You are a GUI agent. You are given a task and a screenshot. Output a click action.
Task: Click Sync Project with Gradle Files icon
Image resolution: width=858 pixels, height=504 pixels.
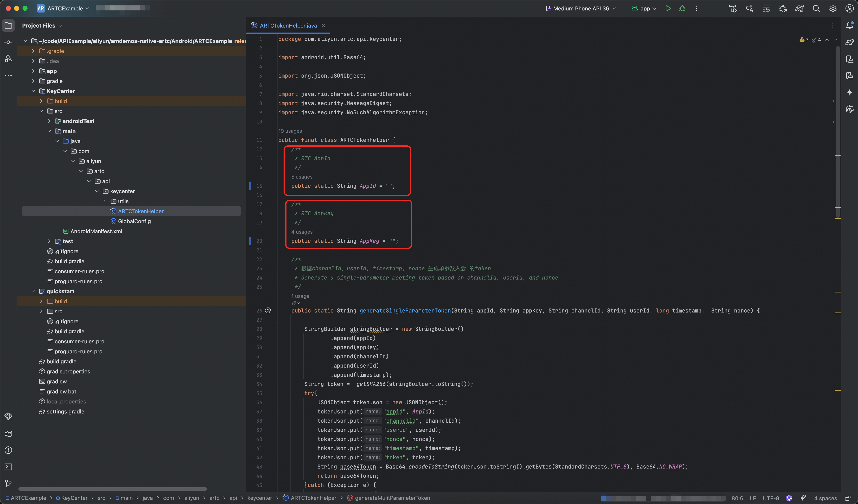point(799,9)
